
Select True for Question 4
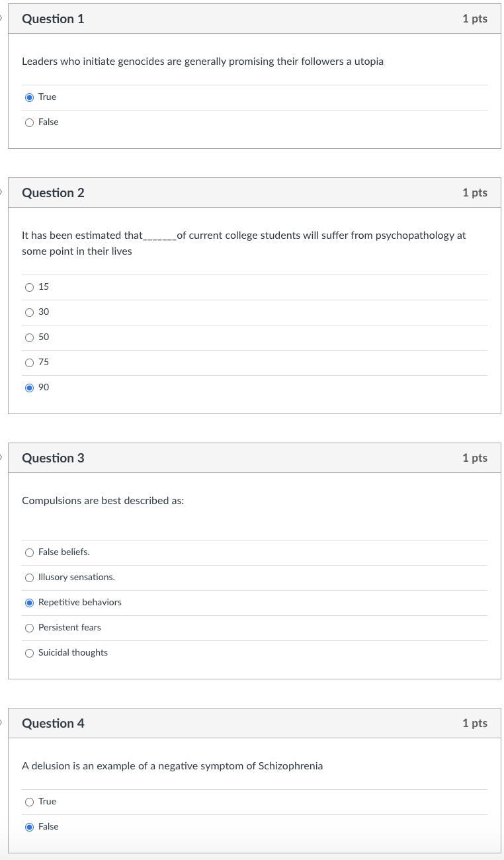coord(29,802)
